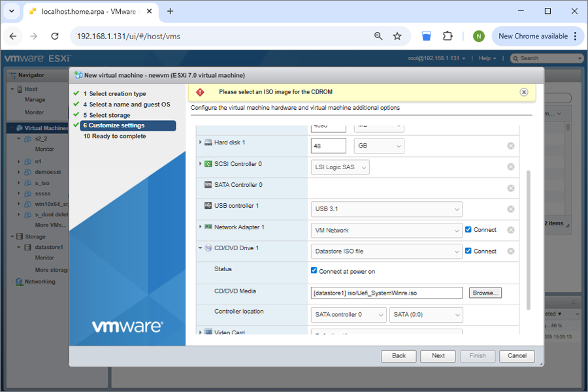Click the Storage icon in Navigator
Viewport: 588px width, 392px height.
pos(20,237)
